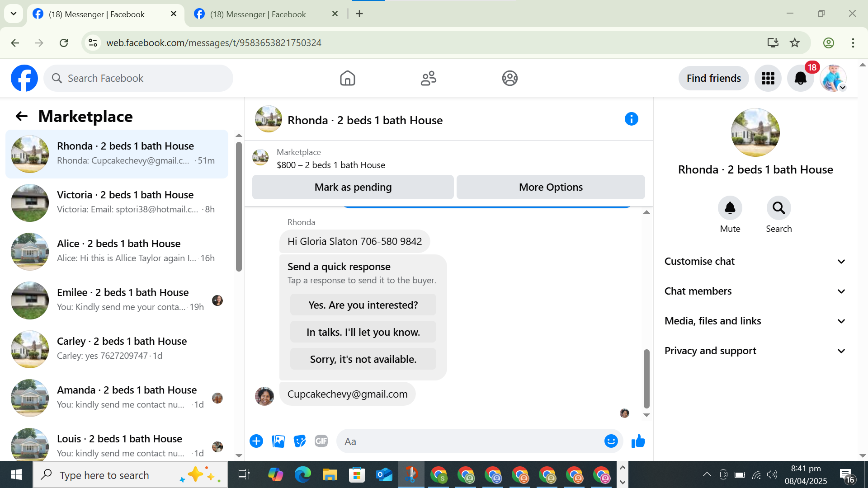Expand Media, files and links section
This screenshot has width=868, height=488.
[x=755, y=321]
